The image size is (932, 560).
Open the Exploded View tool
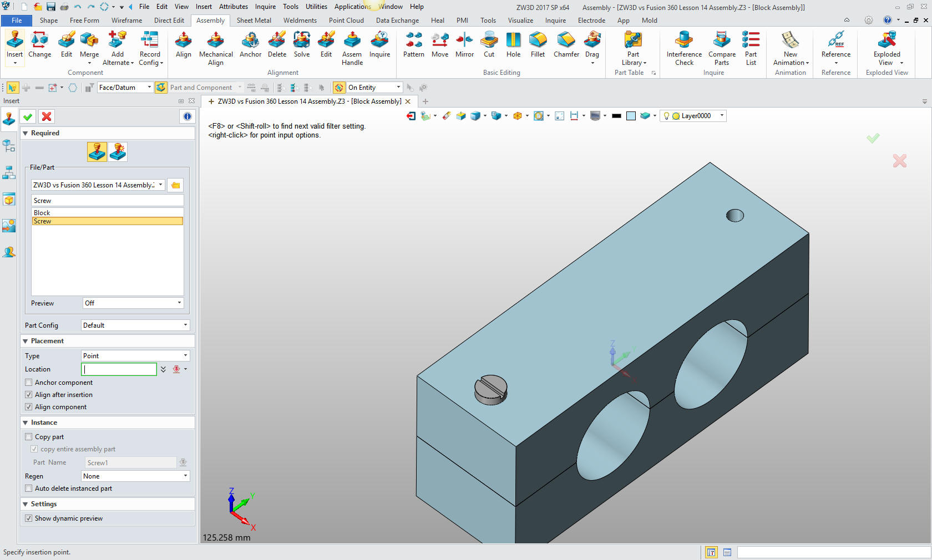coord(887,48)
